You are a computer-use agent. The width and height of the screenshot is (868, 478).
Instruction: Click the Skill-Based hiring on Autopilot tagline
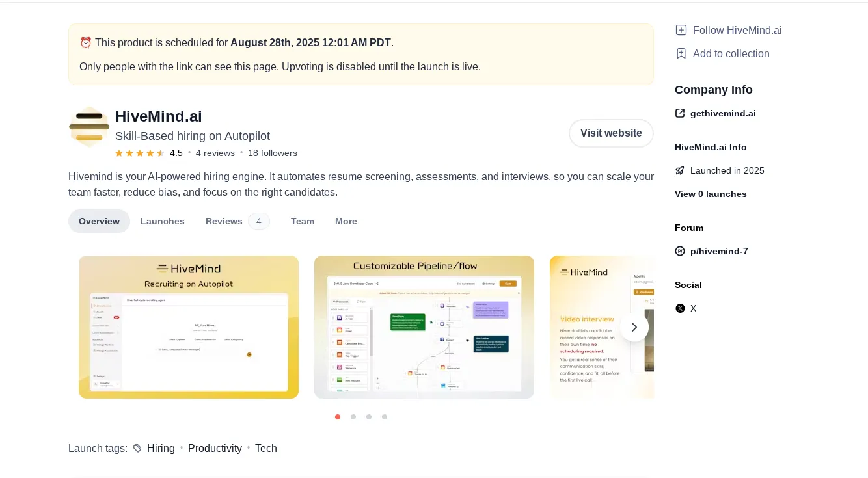click(x=193, y=136)
